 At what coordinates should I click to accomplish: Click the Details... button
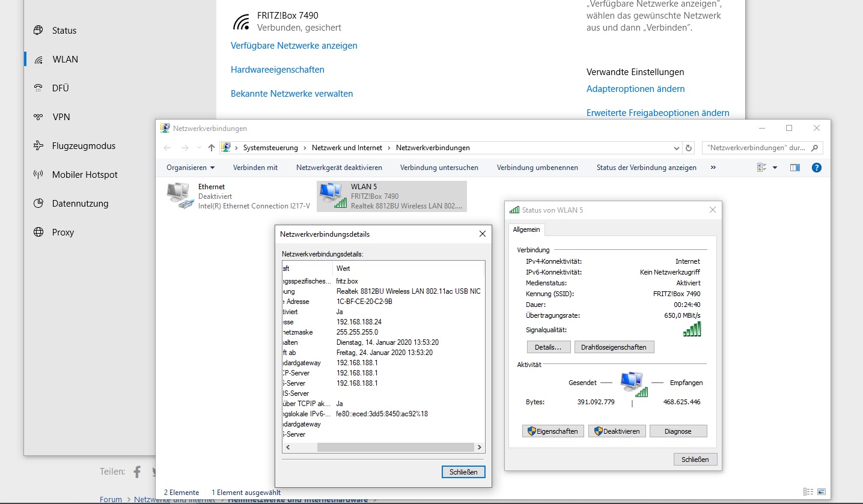click(548, 347)
